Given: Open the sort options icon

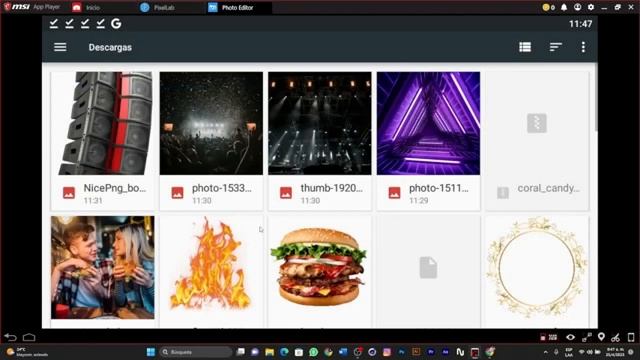Looking at the screenshot, I should click(555, 47).
